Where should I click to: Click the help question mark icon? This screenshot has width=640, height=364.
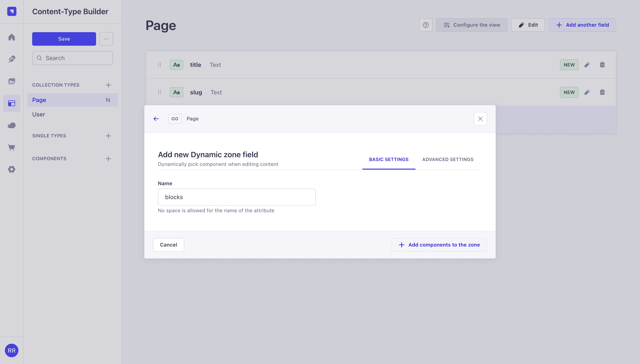pos(426,25)
